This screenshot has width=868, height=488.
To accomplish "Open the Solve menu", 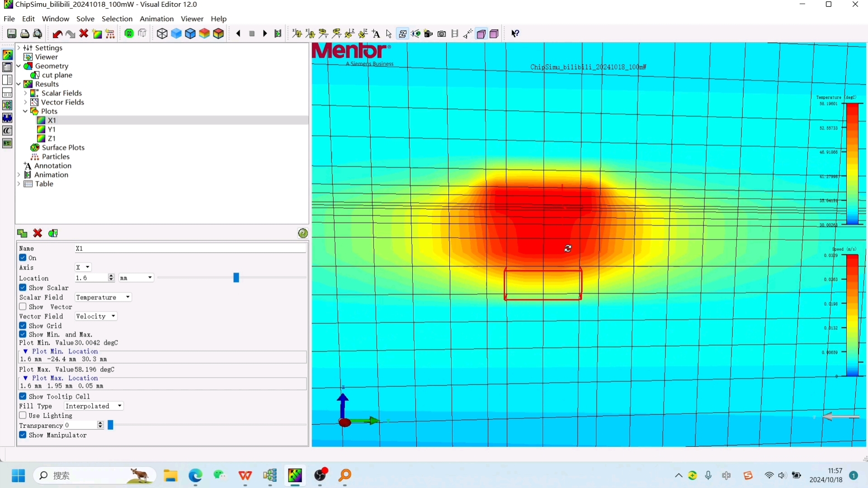I will click(85, 19).
